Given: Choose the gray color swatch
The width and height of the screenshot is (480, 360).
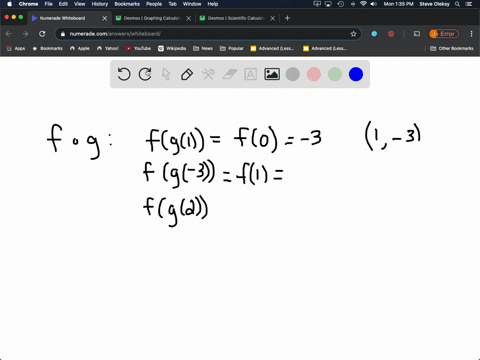Looking at the screenshot, I should click(x=293, y=74).
